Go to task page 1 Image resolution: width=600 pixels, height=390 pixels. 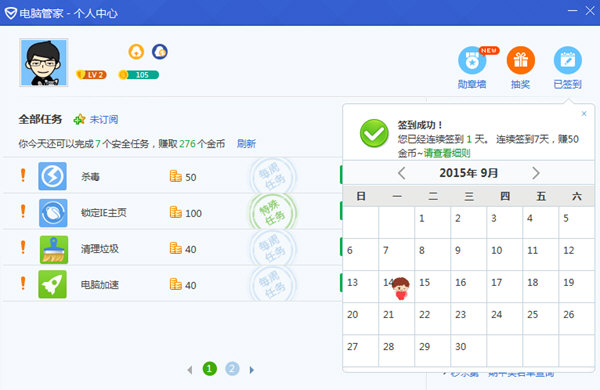click(209, 369)
